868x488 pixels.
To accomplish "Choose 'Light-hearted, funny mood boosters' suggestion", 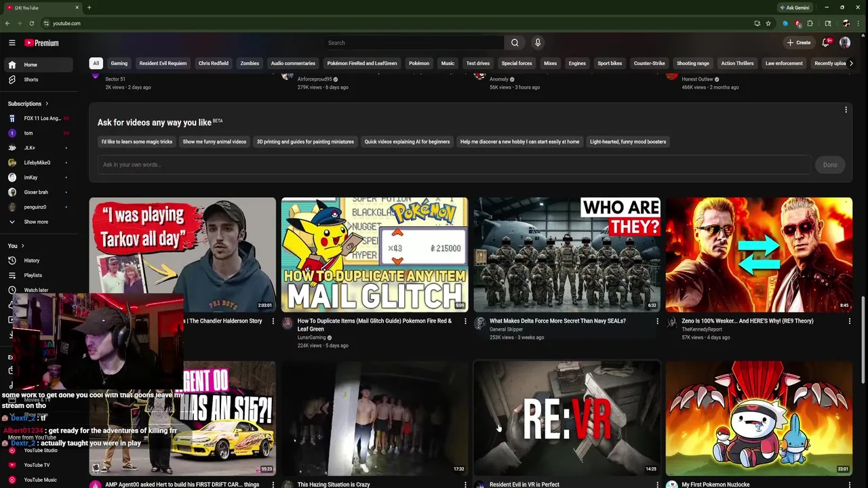I will point(628,142).
